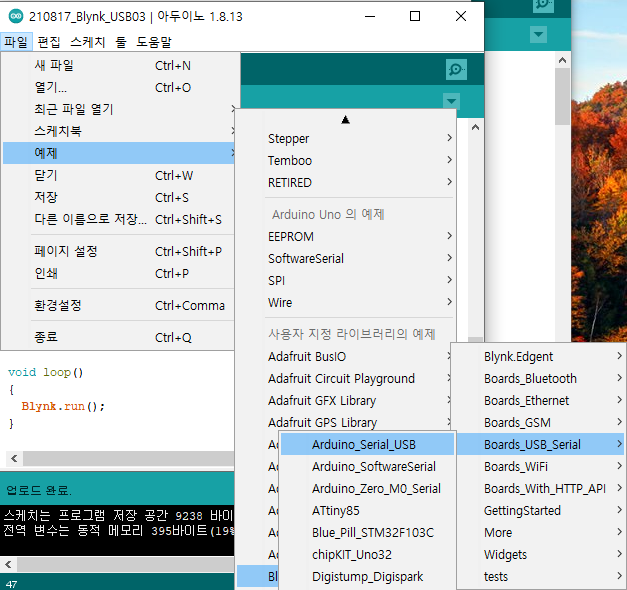
Task: Expand the tests submenu
Action: point(540,576)
